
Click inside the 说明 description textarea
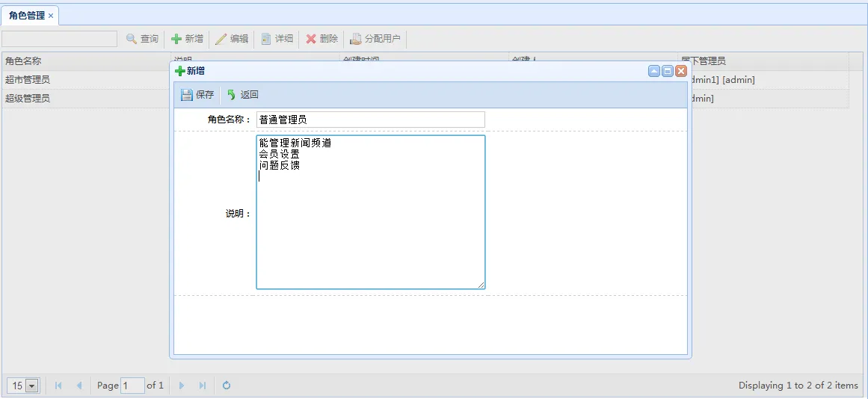(370, 224)
